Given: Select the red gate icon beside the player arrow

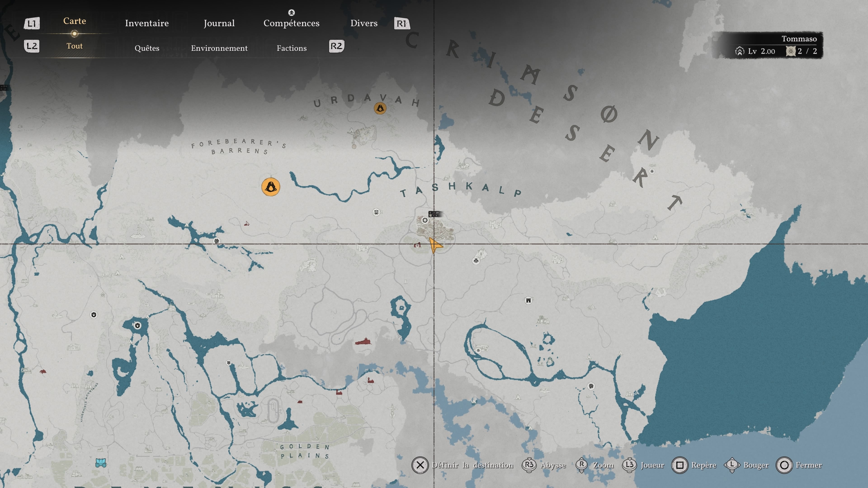Looking at the screenshot, I should (417, 245).
